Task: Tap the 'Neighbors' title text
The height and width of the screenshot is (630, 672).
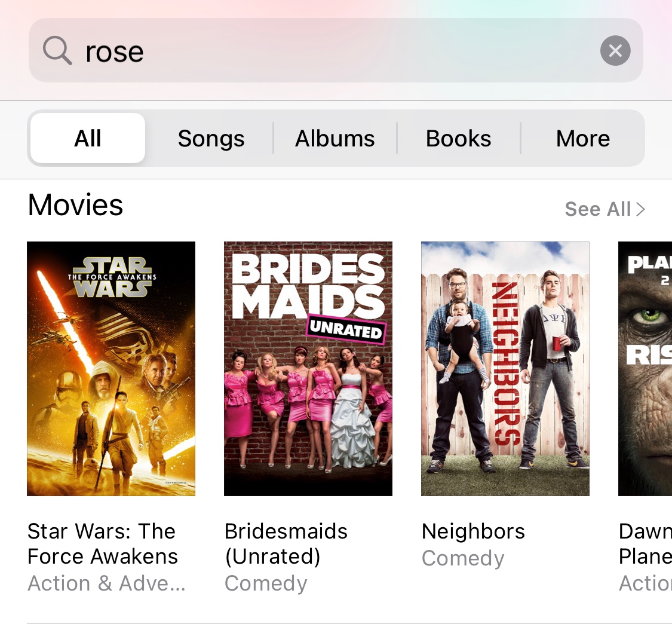Action: tap(473, 531)
